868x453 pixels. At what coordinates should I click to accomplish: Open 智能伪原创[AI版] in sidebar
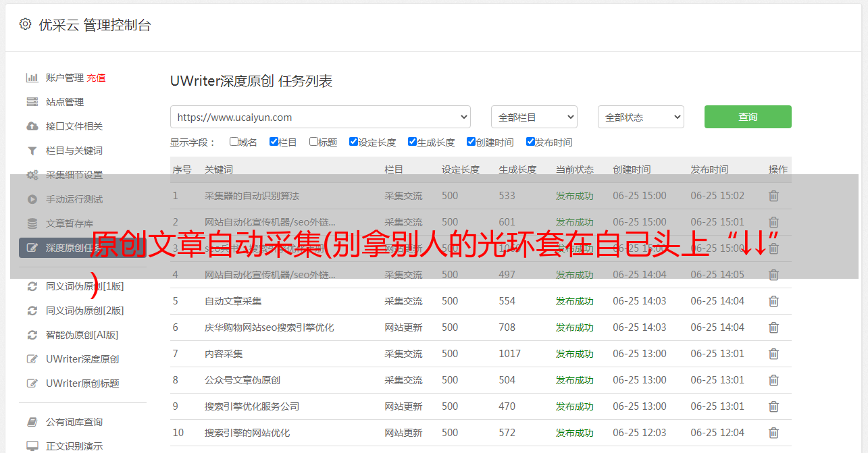pyautogui.click(x=82, y=335)
